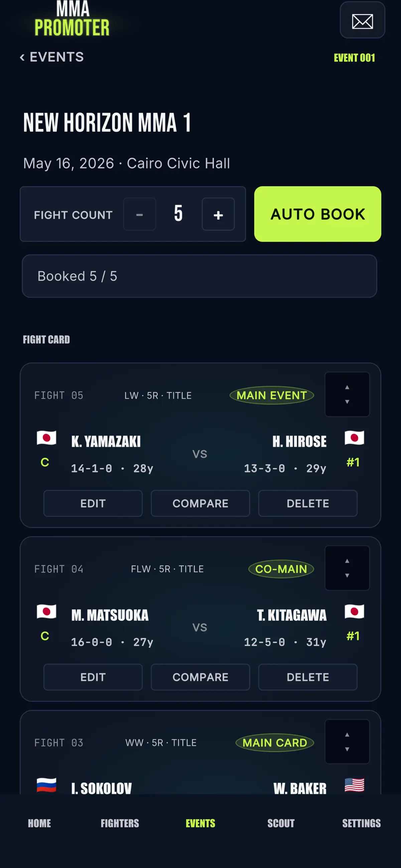Compare Matsuoka and Kitagawa
Screen dimensions: 401x868
click(x=200, y=677)
